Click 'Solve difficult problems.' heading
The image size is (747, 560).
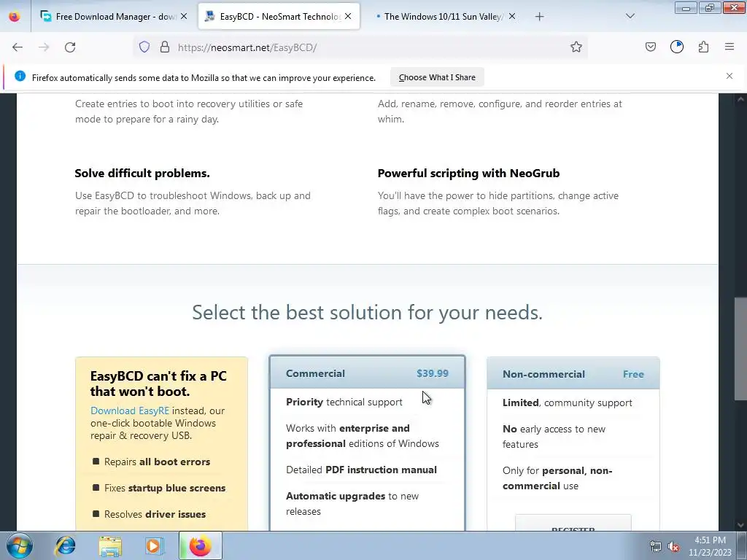click(142, 174)
